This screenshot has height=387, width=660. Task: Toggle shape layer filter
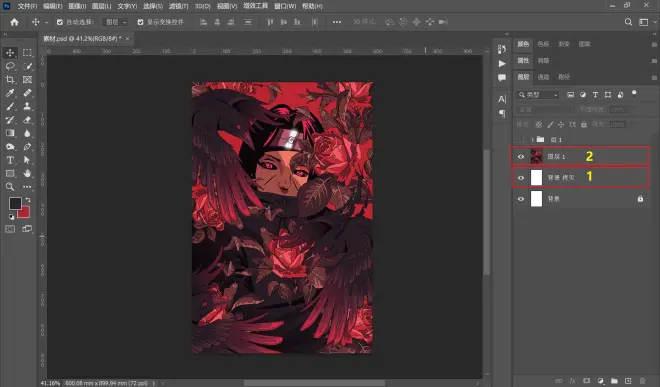608,95
